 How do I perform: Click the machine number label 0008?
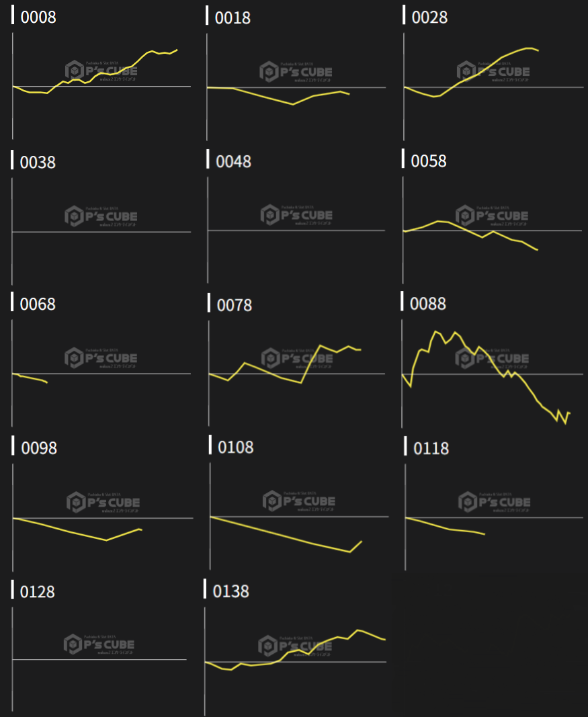pyautogui.click(x=38, y=17)
